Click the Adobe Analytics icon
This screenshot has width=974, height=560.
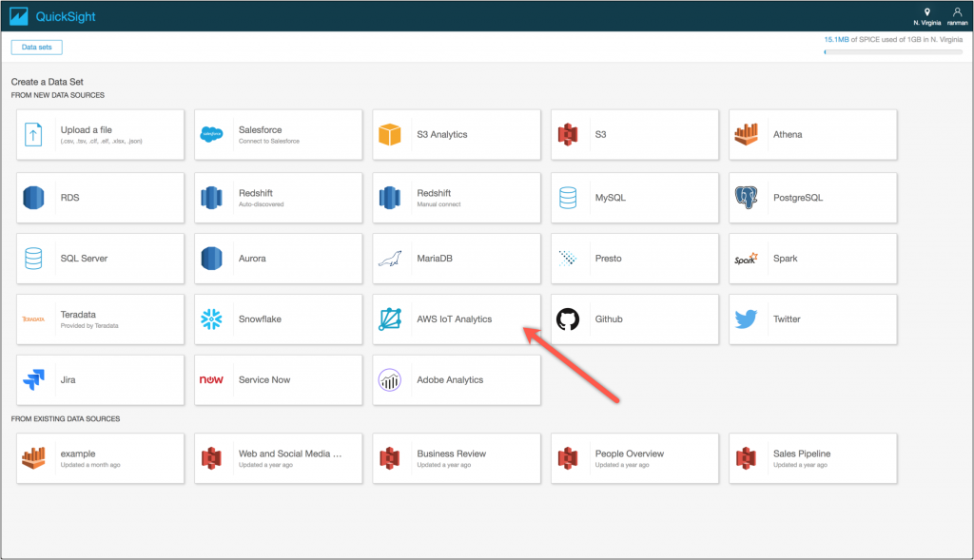[389, 380]
